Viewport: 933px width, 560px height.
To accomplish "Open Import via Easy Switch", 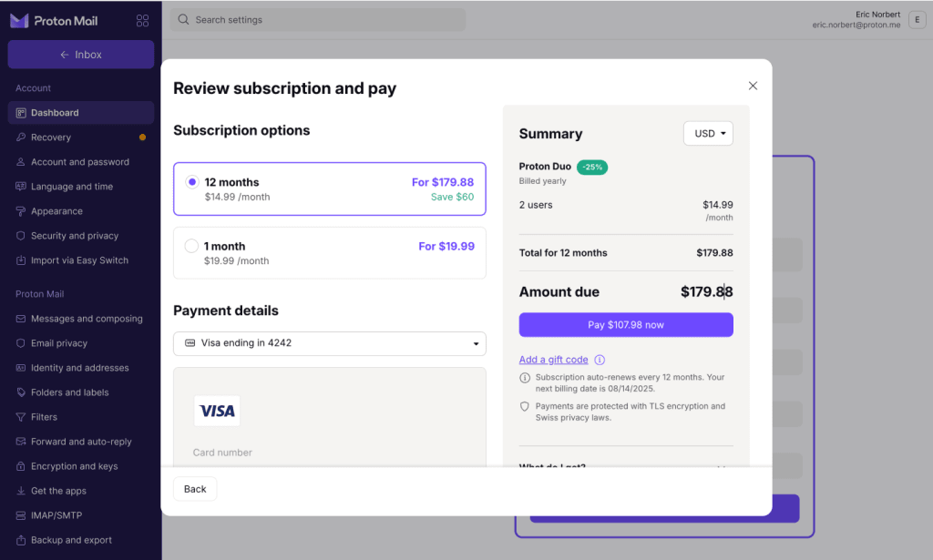I will 81,260.
